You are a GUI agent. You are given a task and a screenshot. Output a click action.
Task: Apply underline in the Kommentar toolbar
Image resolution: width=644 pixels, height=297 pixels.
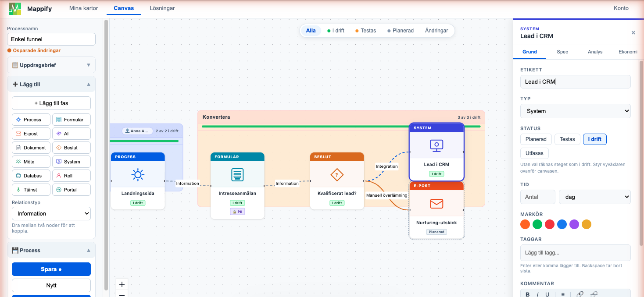(547, 294)
